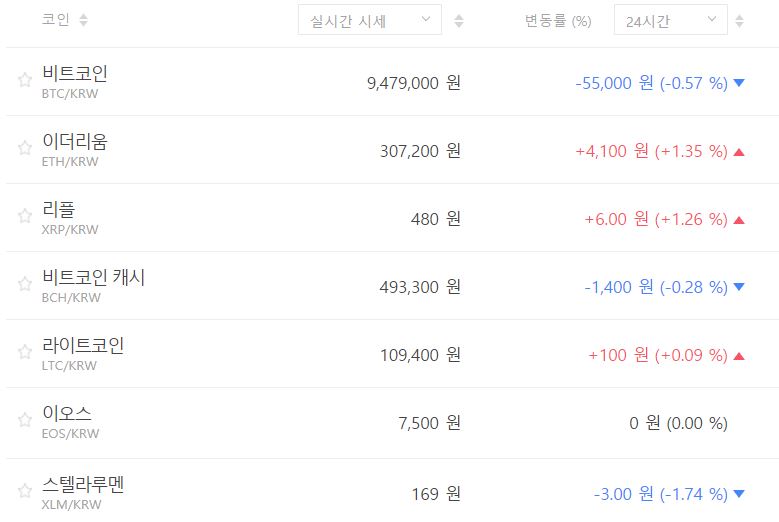The width and height of the screenshot is (779, 522).
Task: Toggle the Ethereum favorite star
Action: pyautogui.click(x=25, y=149)
